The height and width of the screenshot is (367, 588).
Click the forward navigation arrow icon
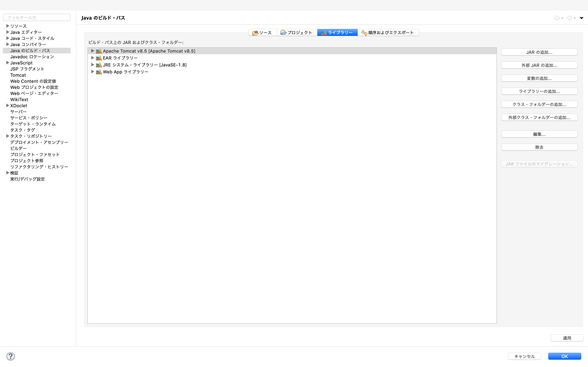(569, 18)
